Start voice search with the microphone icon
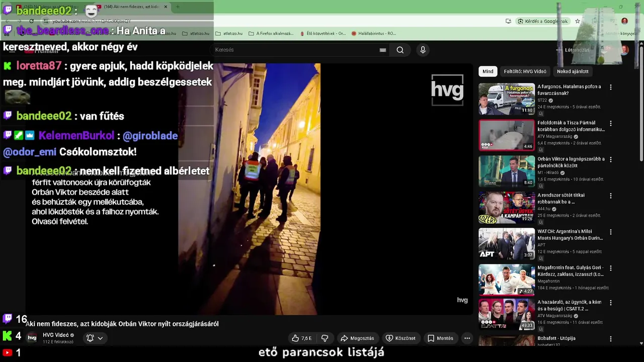 click(423, 50)
